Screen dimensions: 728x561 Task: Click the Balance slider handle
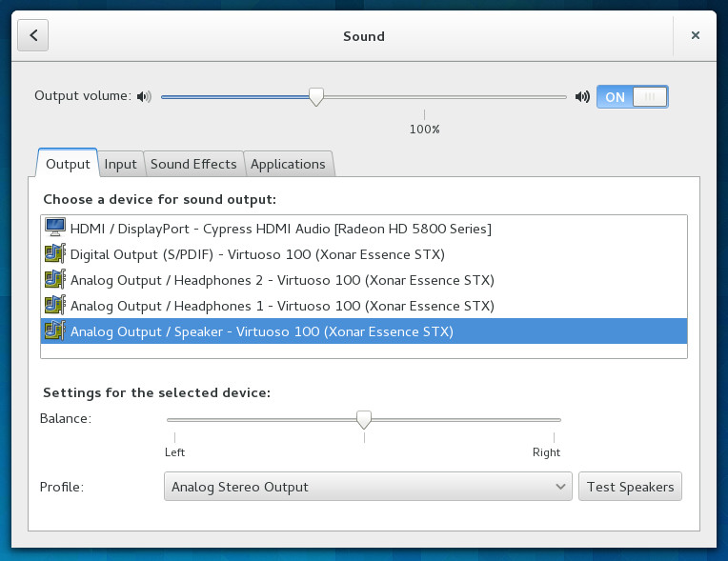(x=363, y=419)
